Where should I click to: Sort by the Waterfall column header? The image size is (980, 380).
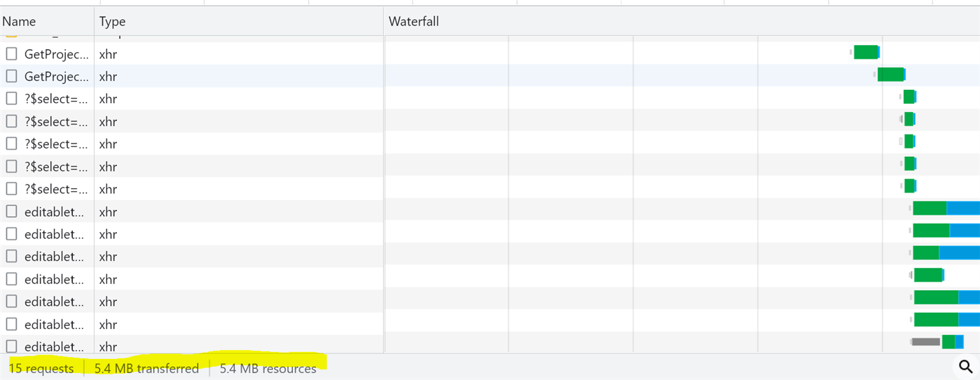pyautogui.click(x=414, y=22)
